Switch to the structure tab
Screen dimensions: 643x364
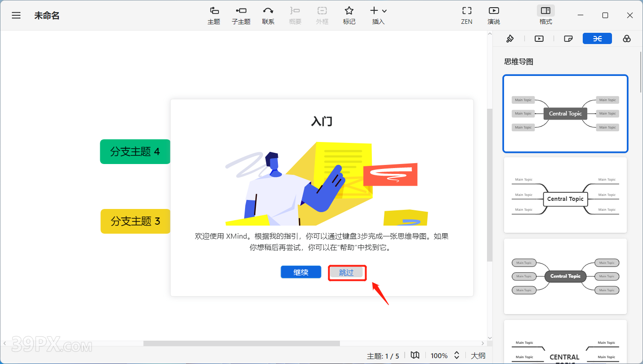597,39
